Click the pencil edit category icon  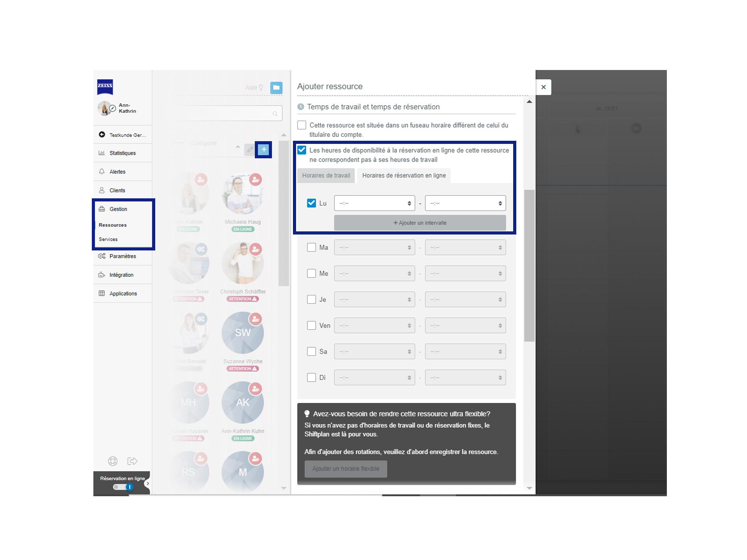[x=250, y=150]
